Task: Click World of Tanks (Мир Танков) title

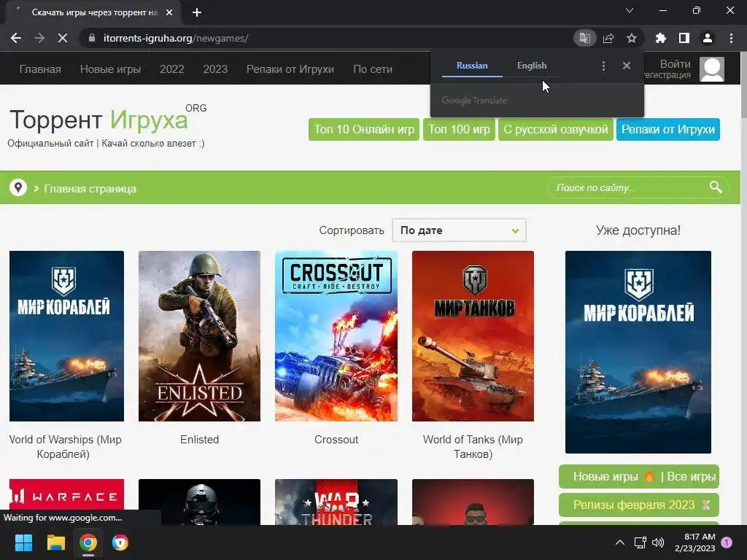Action: click(473, 447)
